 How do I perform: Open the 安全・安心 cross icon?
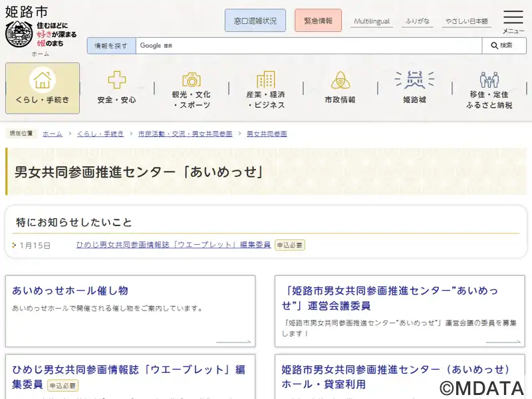click(117, 80)
